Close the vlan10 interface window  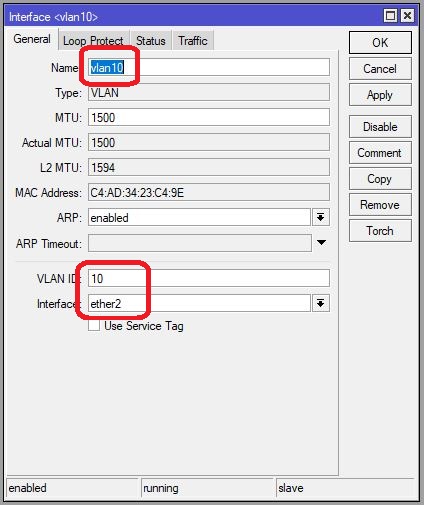coord(407,16)
